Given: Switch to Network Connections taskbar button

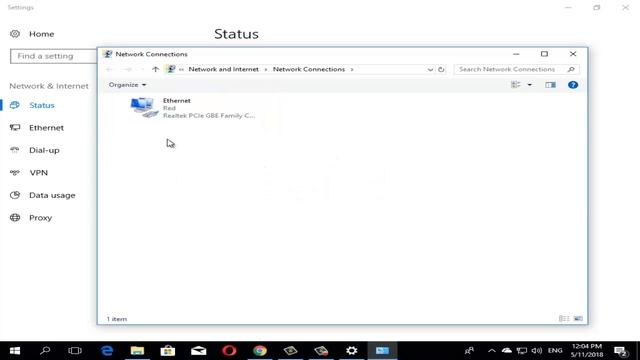Looking at the screenshot, I should pos(382,351).
